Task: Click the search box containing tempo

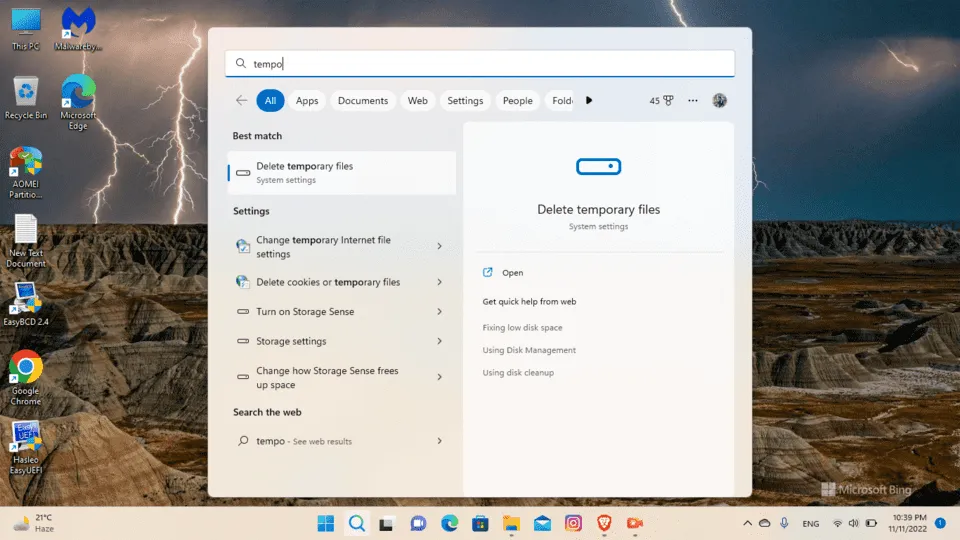Action: click(x=480, y=64)
